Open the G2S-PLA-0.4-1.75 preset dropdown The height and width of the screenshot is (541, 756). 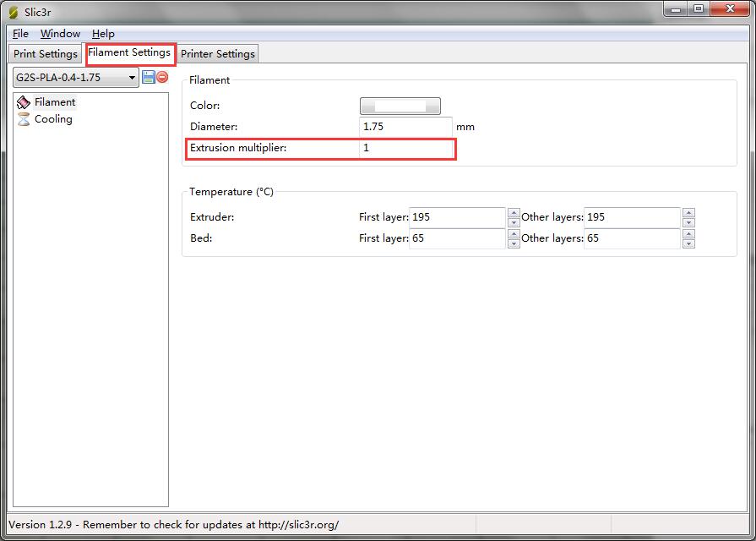tap(76, 78)
